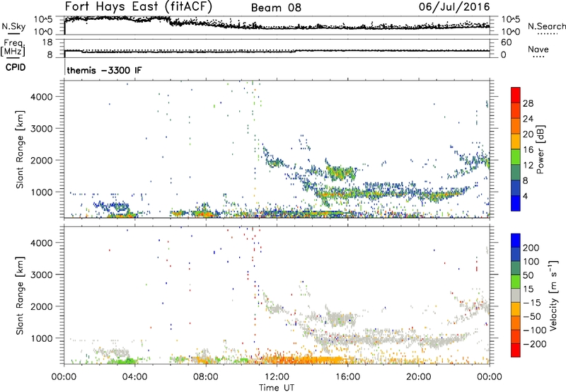Click the N.Sky noise trace near 02:00
The width and height of the screenshot is (566, 392).
click(100, 18)
